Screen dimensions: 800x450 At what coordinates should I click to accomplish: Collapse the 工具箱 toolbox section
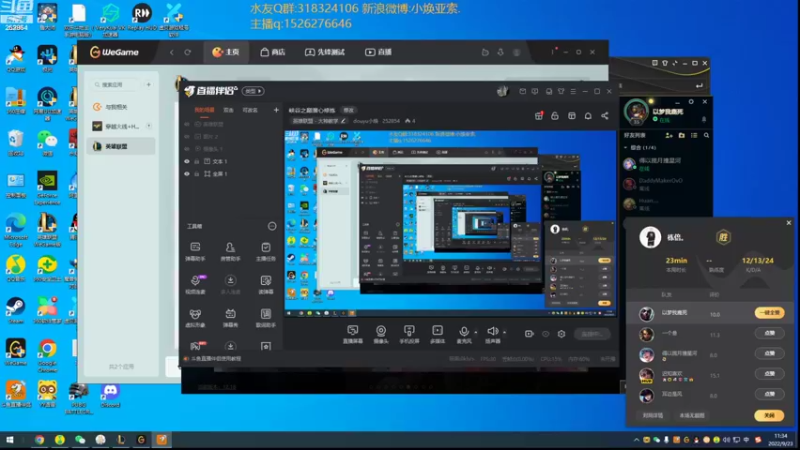point(272,226)
